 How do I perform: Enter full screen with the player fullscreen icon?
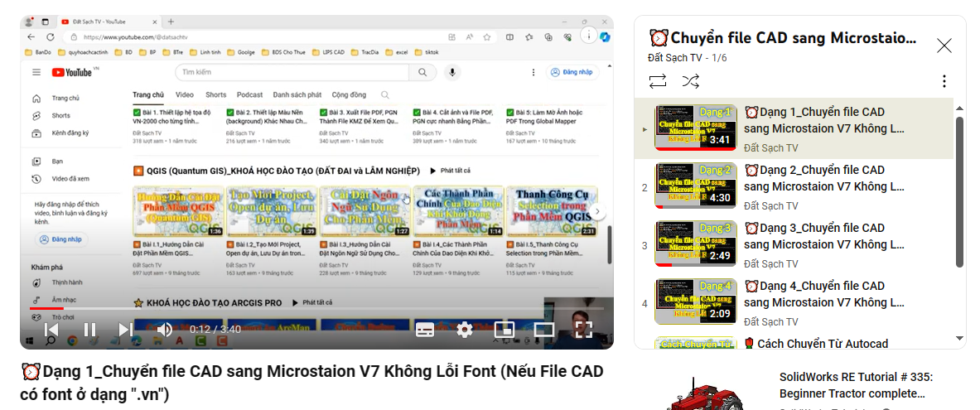[x=583, y=330]
